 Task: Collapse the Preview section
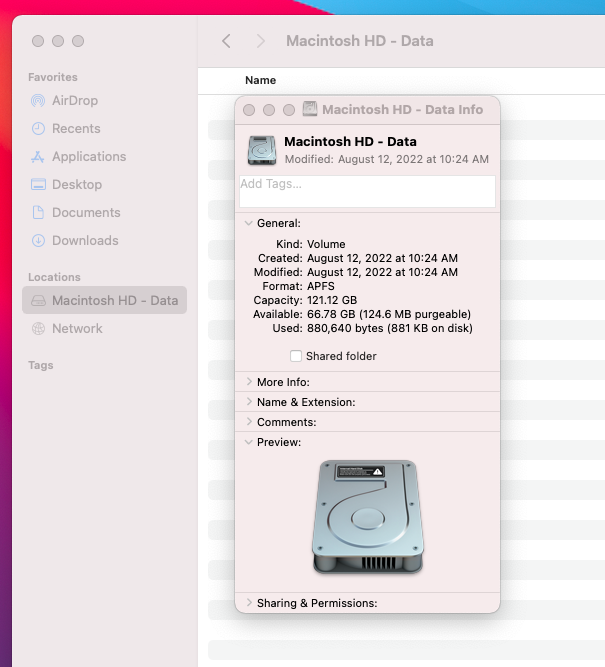click(249, 442)
